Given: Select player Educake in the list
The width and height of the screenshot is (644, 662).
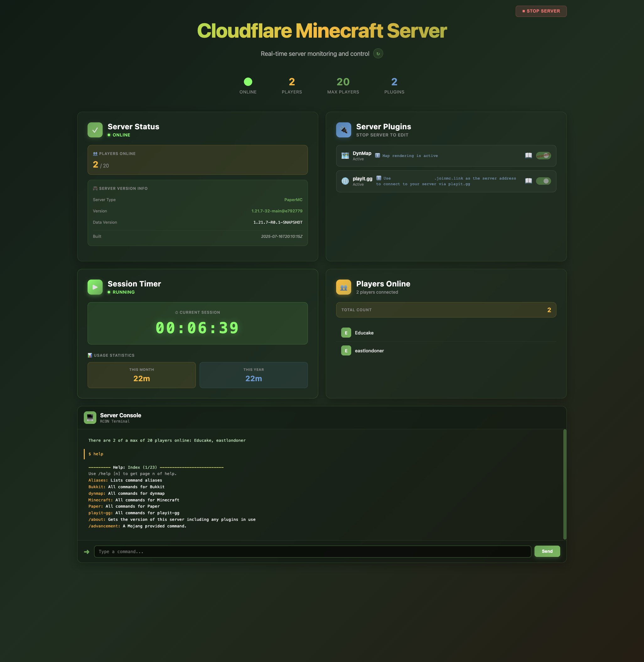Looking at the screenshot, I should (x=364, y=333).
